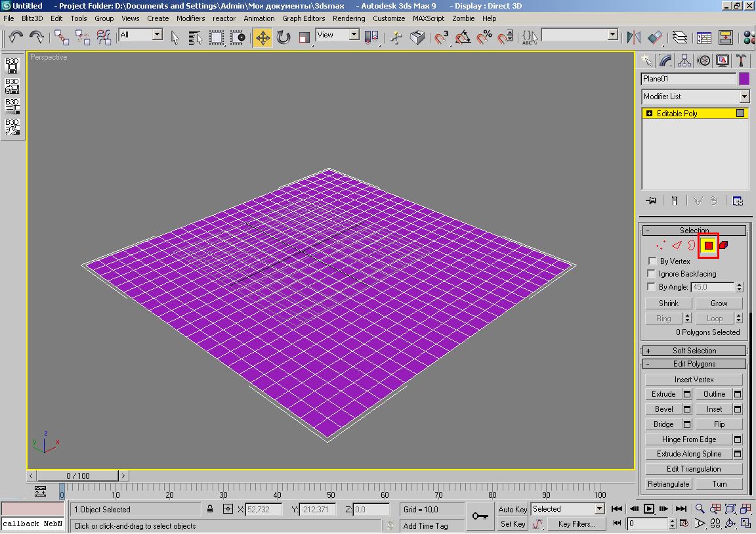This screenshot has height=534, width=756.
Task: Enable the By Angle checkbox
Action: click(x=652, y=287)
